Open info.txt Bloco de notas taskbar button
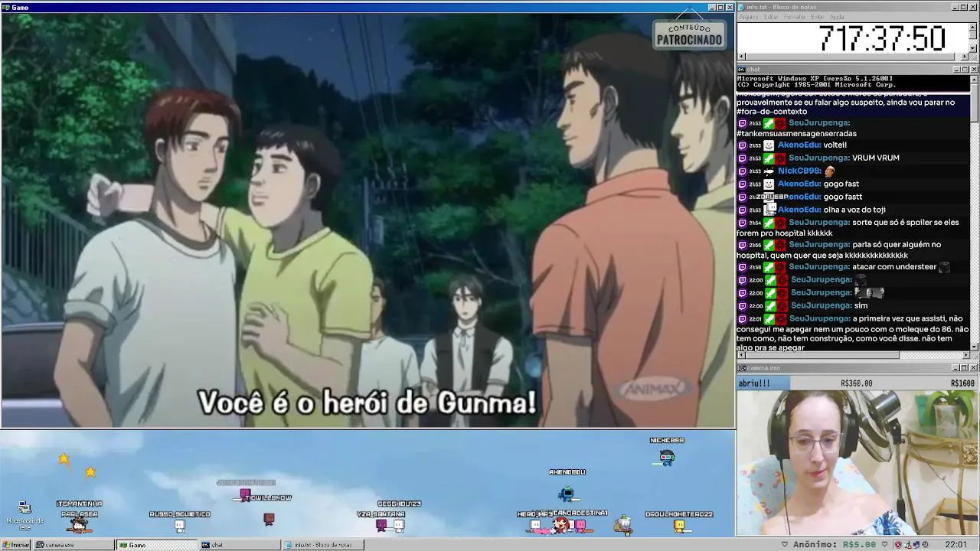Screen dimensions: 980x551 click(x=323, y=545)
